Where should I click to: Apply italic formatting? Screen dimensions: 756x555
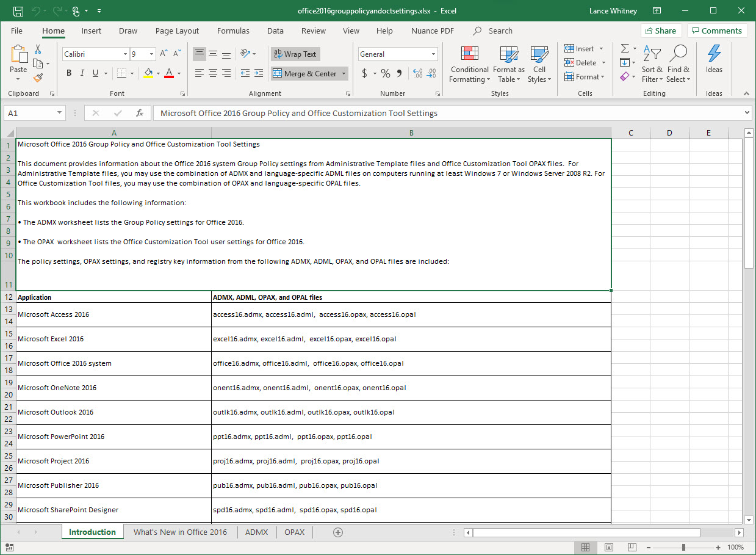click(x=81, y=73)
